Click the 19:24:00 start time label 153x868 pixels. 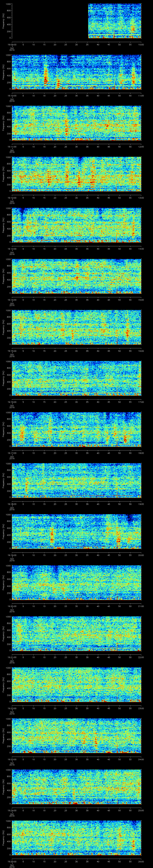tap(12, 810)
